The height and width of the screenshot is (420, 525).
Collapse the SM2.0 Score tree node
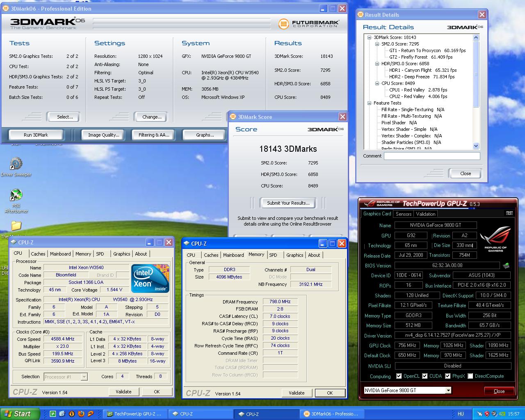click(377, 44)
